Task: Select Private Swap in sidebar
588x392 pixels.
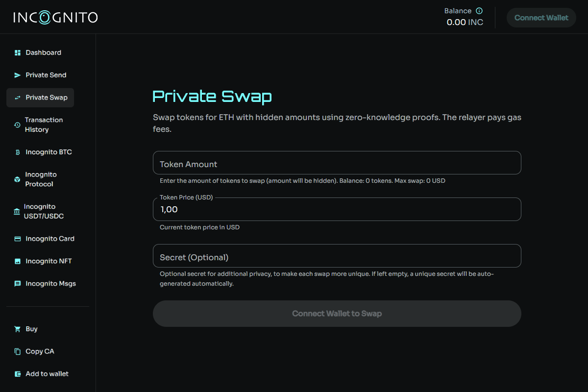Action: 40,98
